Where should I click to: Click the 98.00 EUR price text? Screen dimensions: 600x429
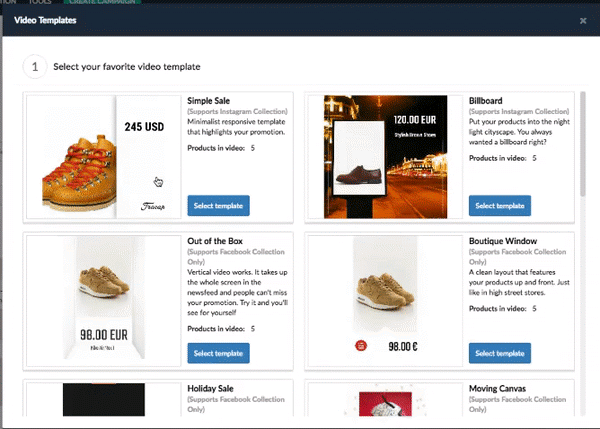[x=104, y=335]
